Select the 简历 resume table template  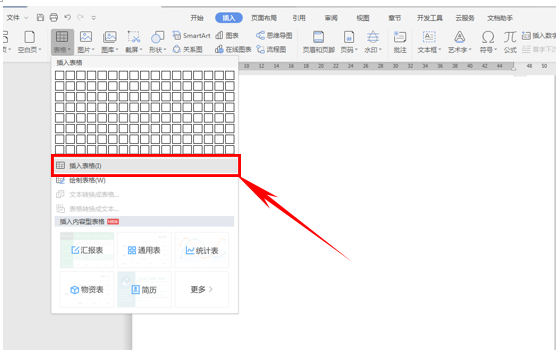(144, 289)
